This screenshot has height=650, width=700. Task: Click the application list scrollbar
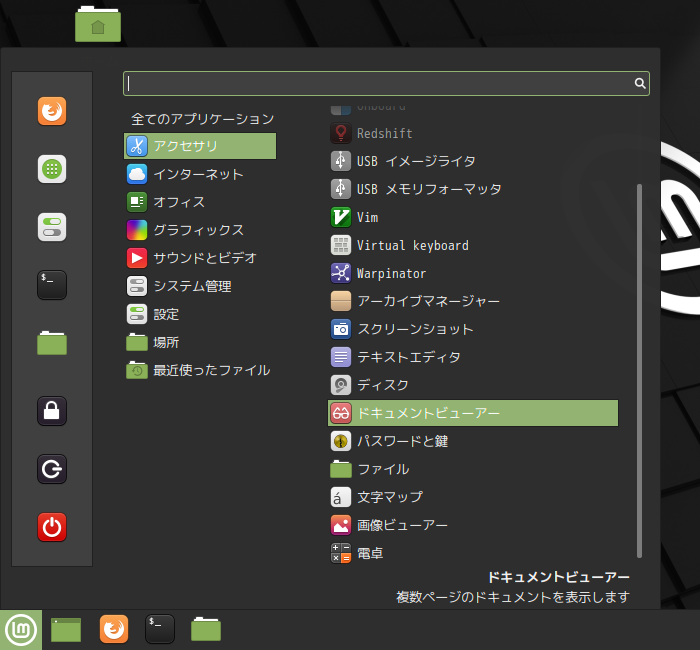(x=639, y=371)
